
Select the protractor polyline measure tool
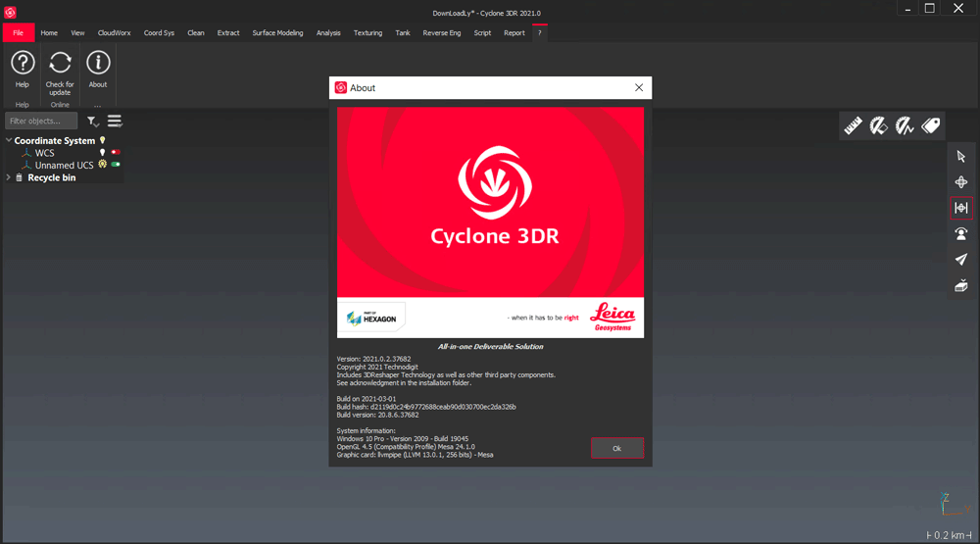pos(905,125)
